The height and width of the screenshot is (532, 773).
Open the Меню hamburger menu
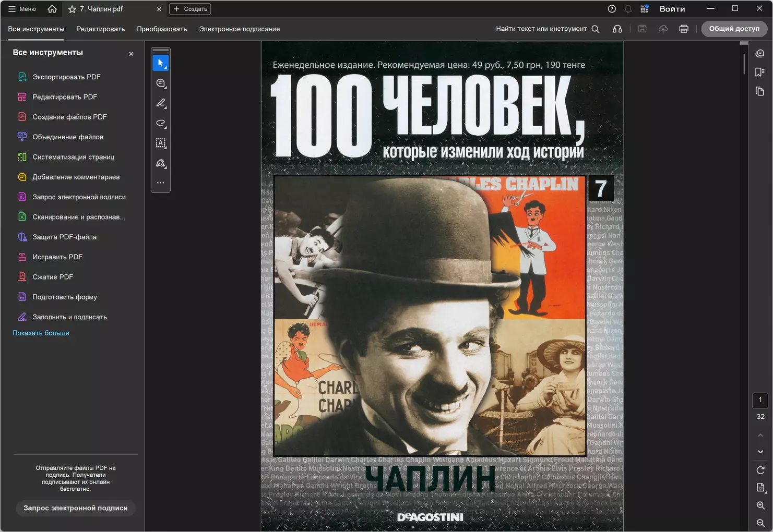pyautogui.click(x=22, y=9)
